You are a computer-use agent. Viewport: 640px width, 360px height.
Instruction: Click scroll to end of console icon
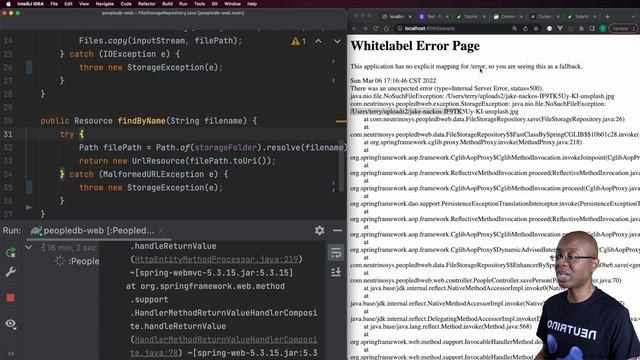click(x=336, y=272)
